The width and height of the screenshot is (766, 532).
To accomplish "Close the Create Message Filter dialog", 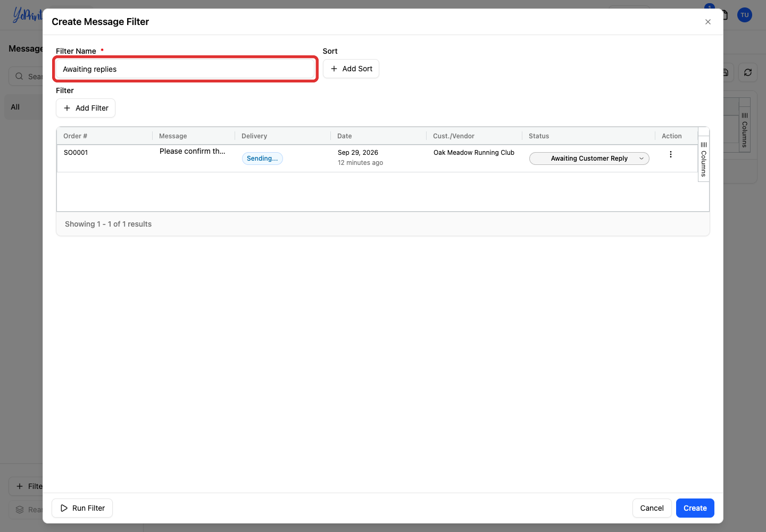I will pos(708,22).
